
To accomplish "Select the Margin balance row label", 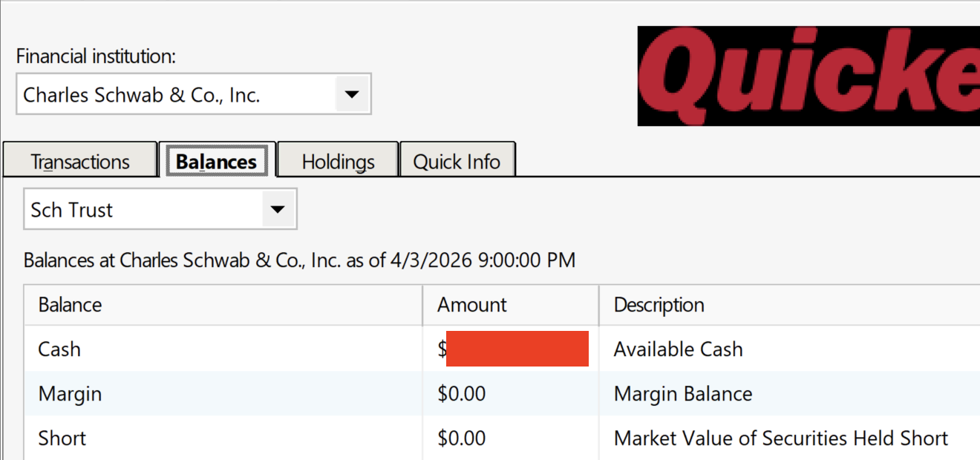I will [70, 394].
